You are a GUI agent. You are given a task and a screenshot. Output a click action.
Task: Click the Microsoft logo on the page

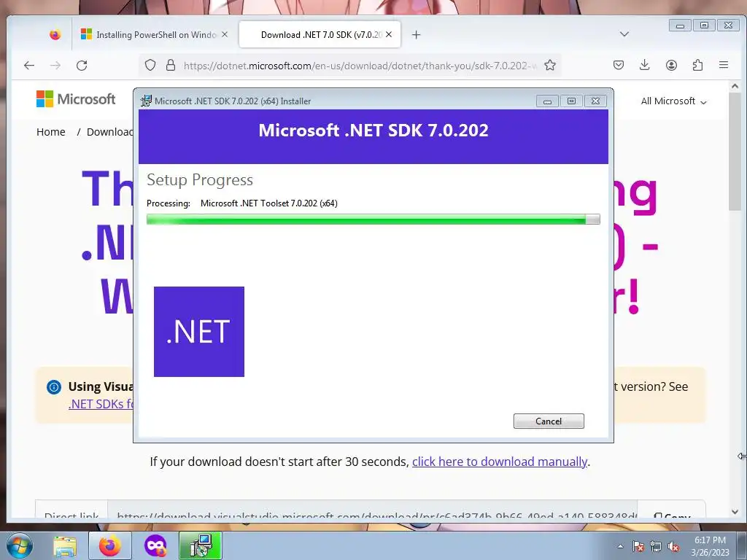tap(76, 99)
